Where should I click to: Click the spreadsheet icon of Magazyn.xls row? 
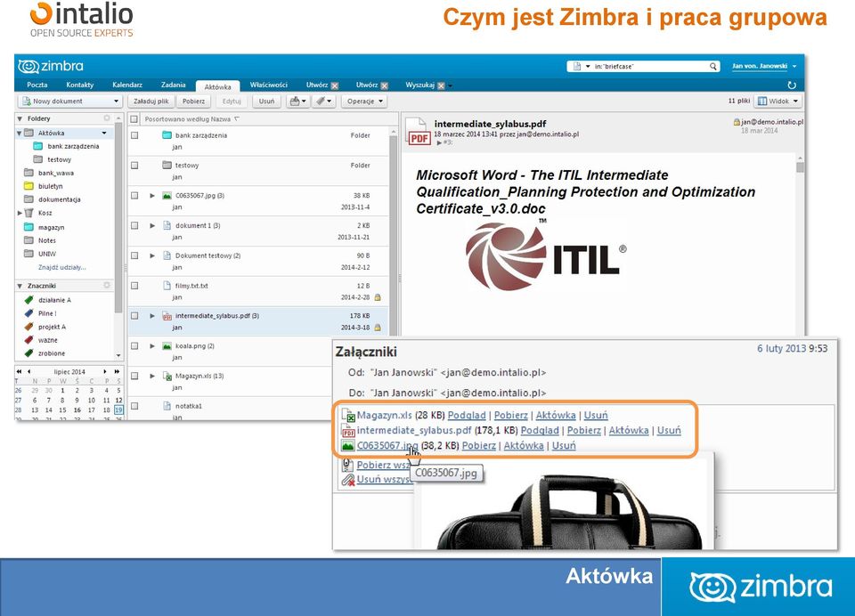point(167,377)
